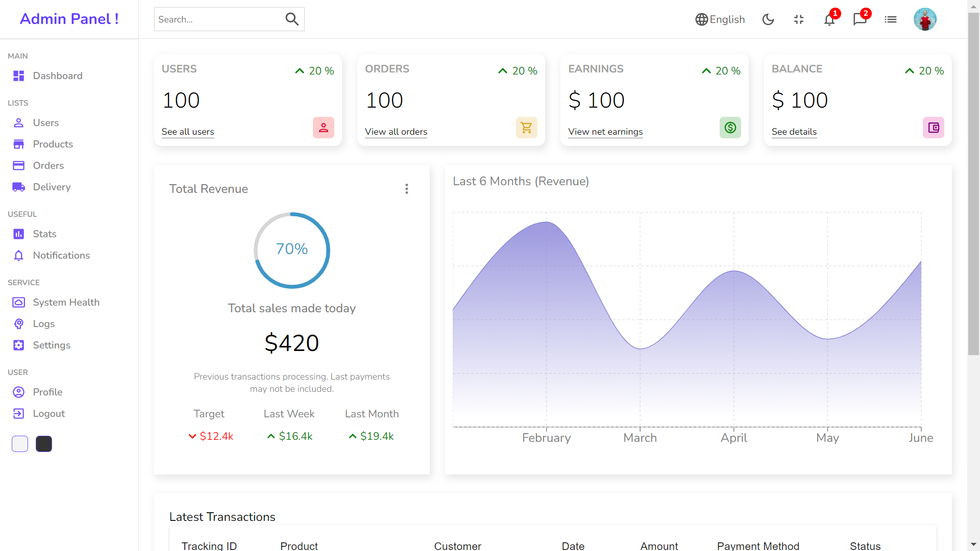Screen dimensions: 980x551
Task: Click the shopping cart icon on Orders card
Action: coord(526,127)
